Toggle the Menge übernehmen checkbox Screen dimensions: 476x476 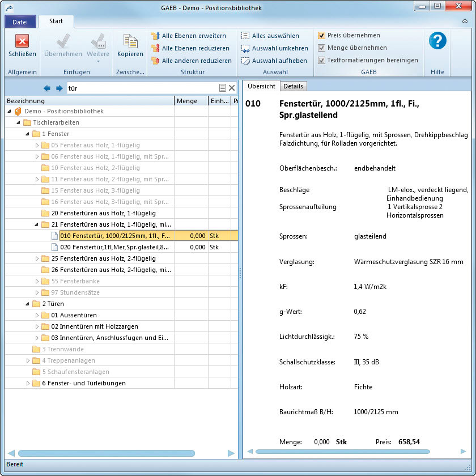point(322,48)
